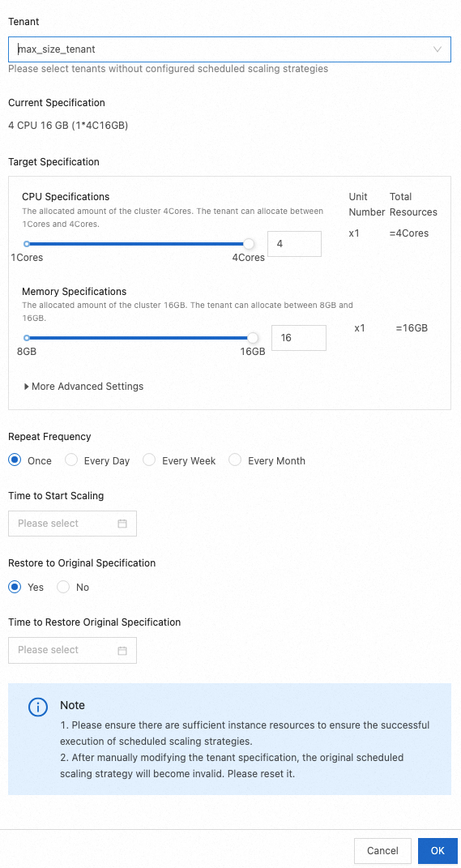Open calendar icon for Time to Restore Specification
Viewport: 461px width, 868px height.
pos(123,651)
